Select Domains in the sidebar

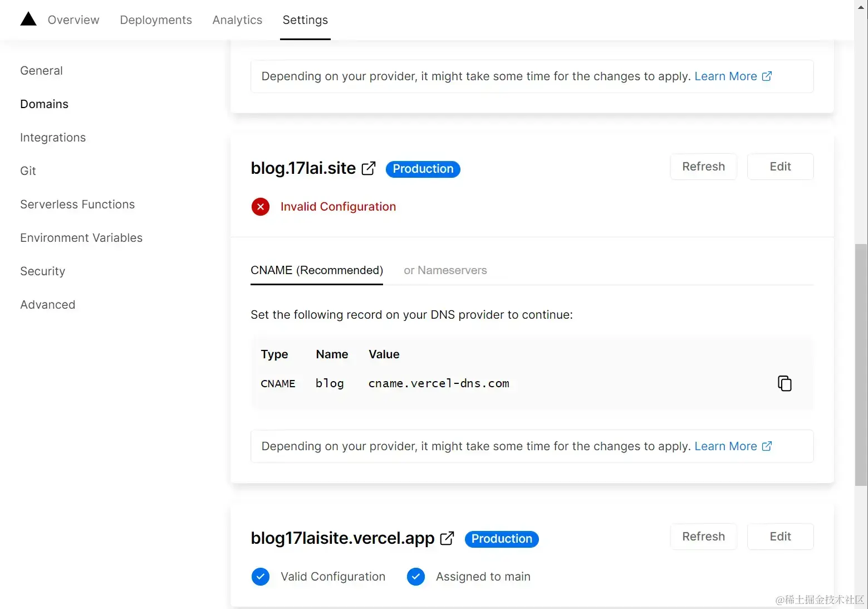pos(45,104)
